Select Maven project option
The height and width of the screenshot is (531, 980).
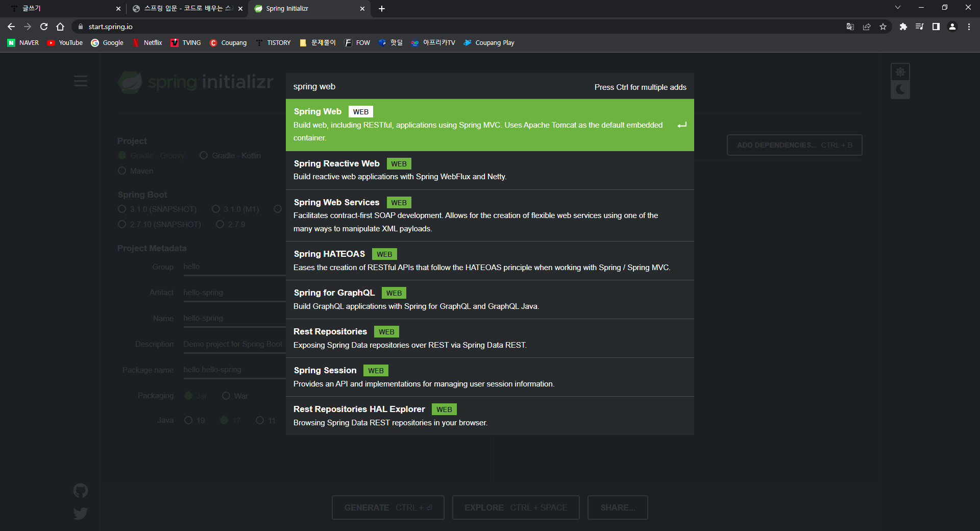[x=136, y=171]
